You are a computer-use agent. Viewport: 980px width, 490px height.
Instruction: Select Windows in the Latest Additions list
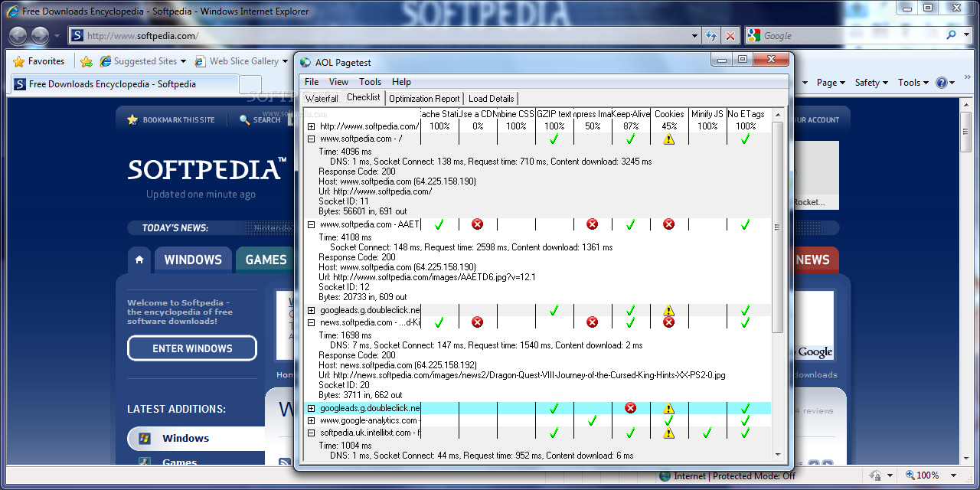tap(185, 439)
